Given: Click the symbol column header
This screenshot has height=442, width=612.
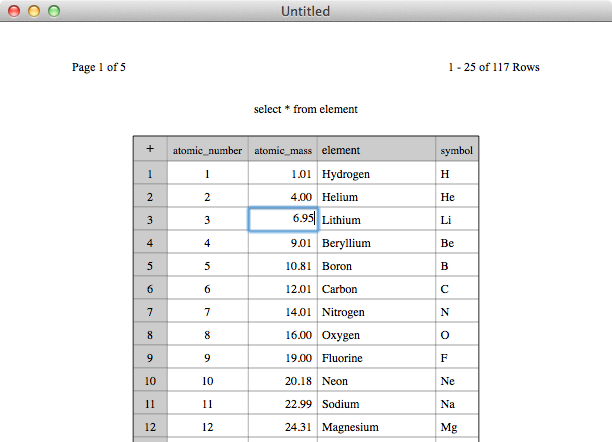Looking at the screenshot, I should [457, 149].
